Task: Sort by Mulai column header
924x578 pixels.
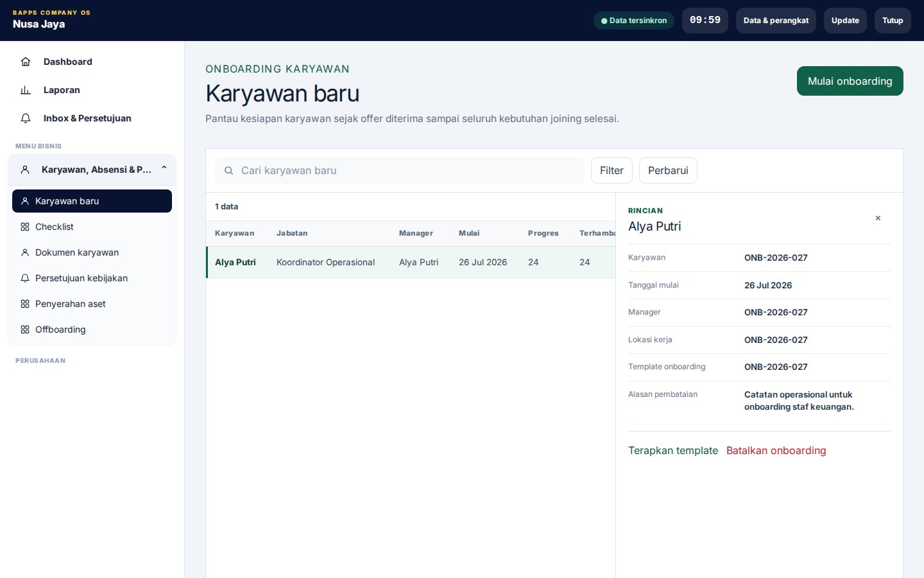Action: coord(469,233)
